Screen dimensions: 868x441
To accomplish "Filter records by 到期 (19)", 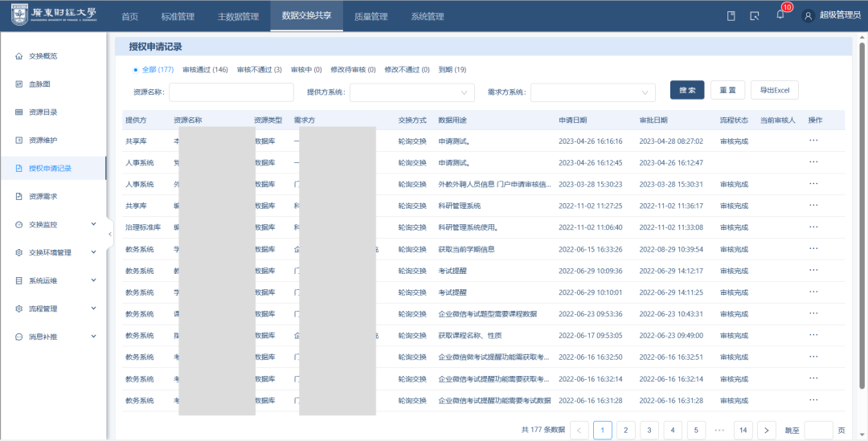I will pos(452,70).
